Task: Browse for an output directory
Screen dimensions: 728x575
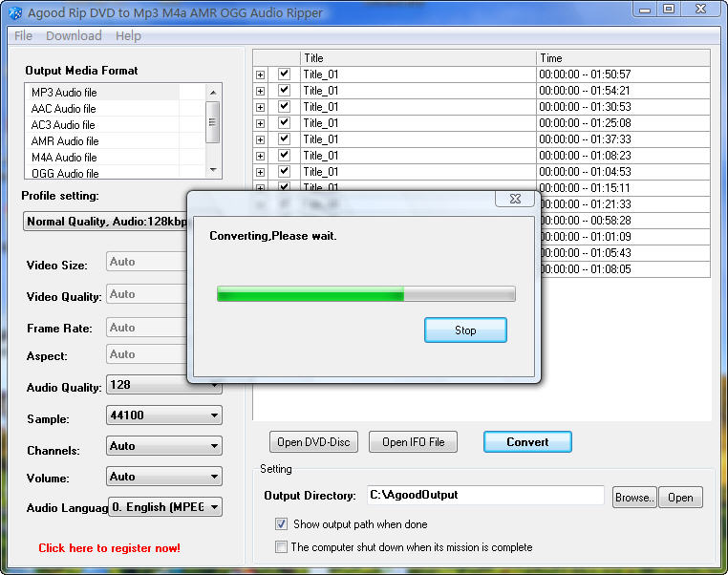Action: coord(634,497)
